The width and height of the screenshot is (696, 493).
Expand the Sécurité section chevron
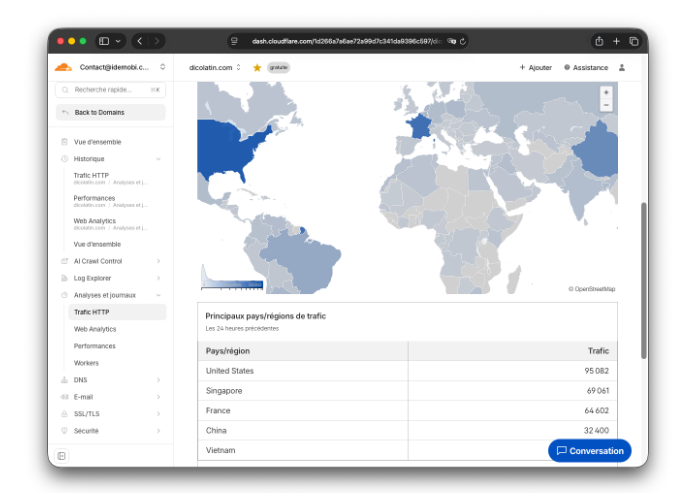[x=158, y=431]
